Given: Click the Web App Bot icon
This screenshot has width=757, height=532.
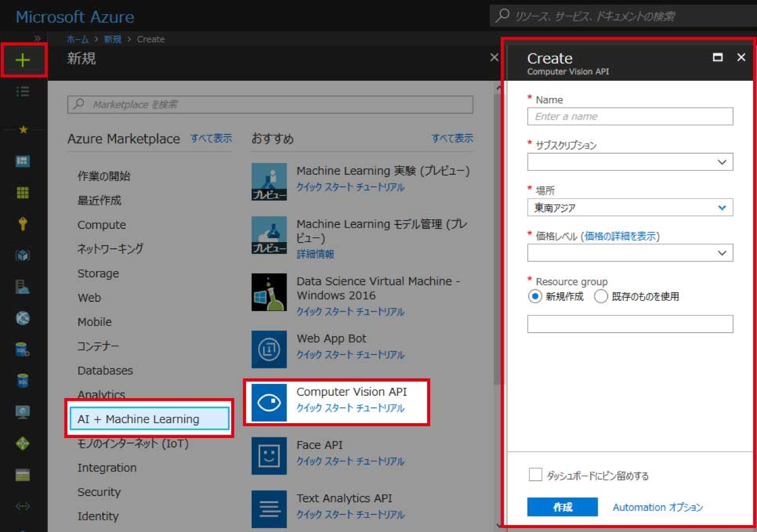Looking at the screenshot, I should (x=269, y=349).
